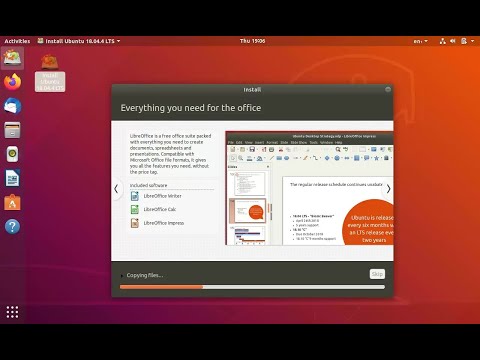
Task: Open the Help icon in dock
Action: (x=12, y=227)
